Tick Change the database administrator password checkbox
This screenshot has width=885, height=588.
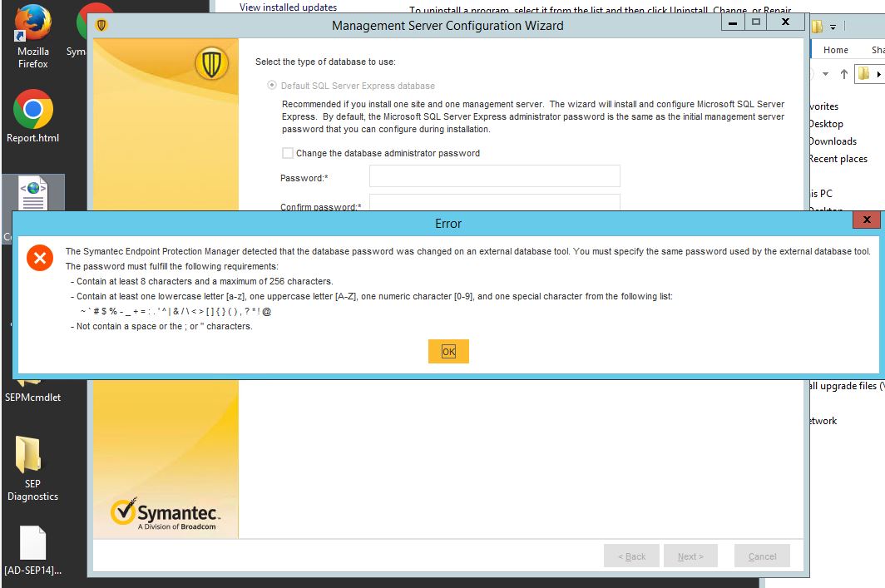tap(288, 153)
